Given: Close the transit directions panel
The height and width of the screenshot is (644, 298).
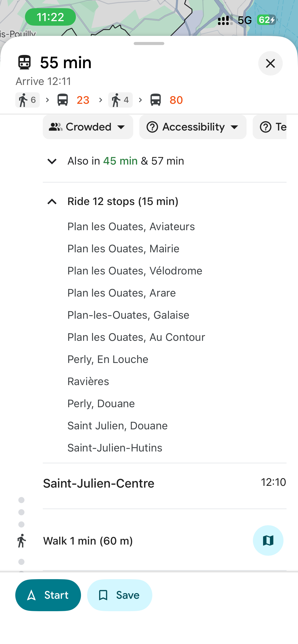Looking at the screenshot, I should (270, 63).
